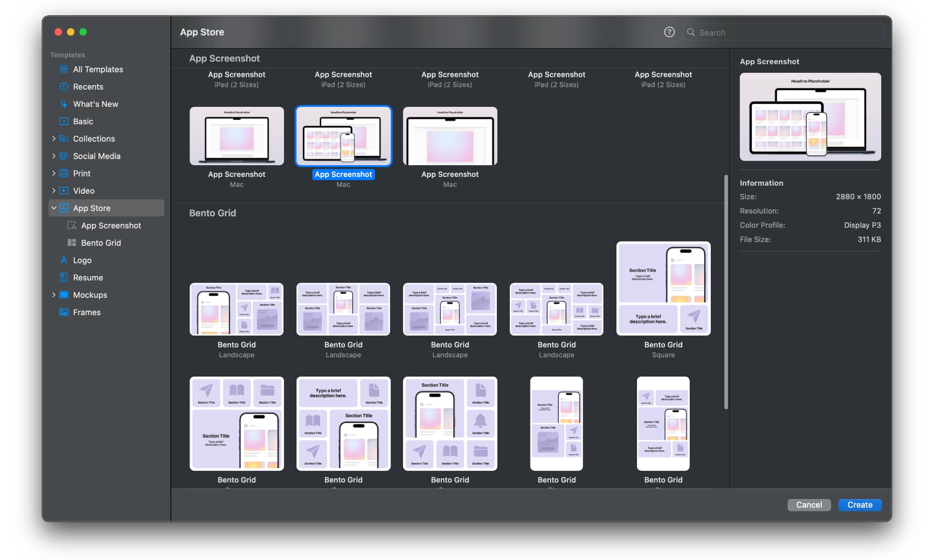Select the Recents clock icon
Image resolution: width=934 pixels, height=560 pixels.
click(64, 86)
